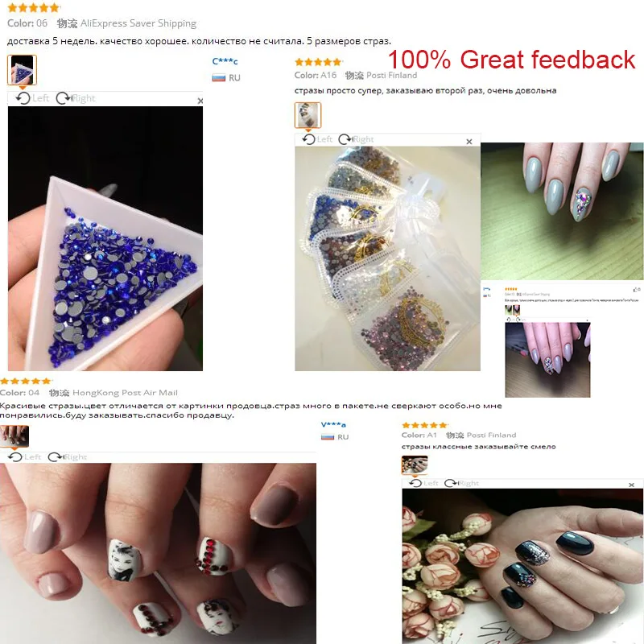This screenshot has width=644, height=644.
Task: Click the Russian flag beside C***c
Action: point(218,77)
